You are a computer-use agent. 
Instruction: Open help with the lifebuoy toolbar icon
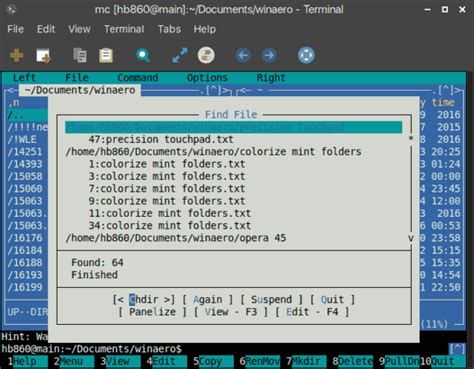coord(306,55)
